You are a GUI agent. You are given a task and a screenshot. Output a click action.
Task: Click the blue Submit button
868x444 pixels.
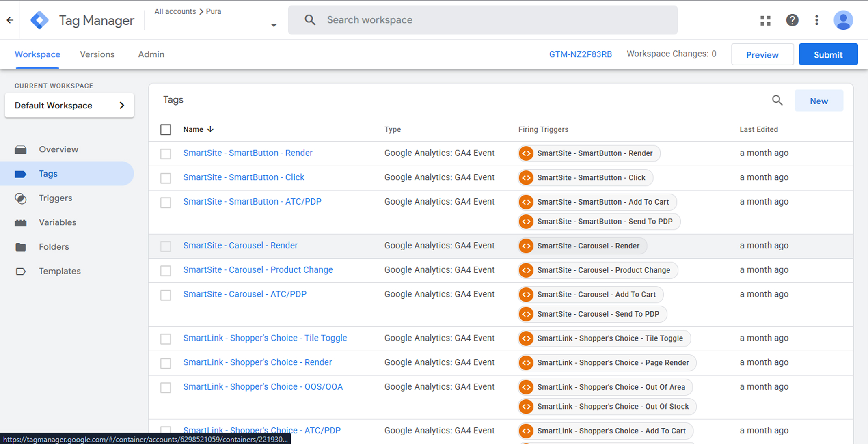pos(828,54)
